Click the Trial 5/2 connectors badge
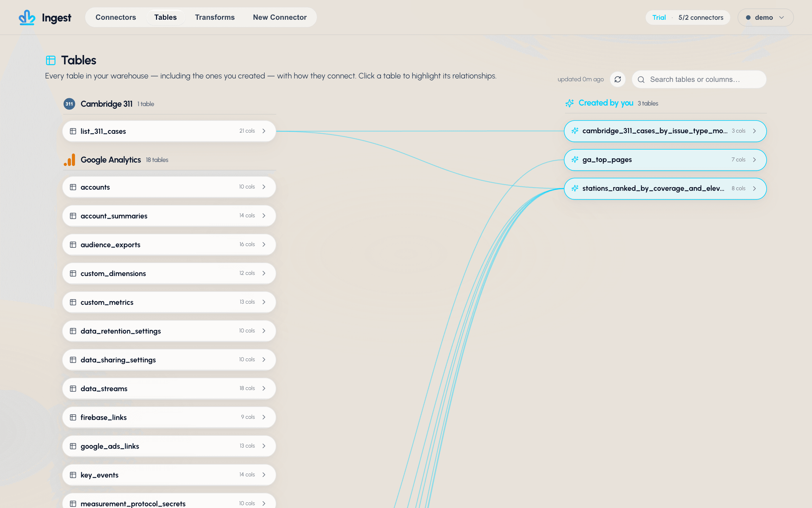This screenshot has width=812, height=508. [x=687, y=17]
